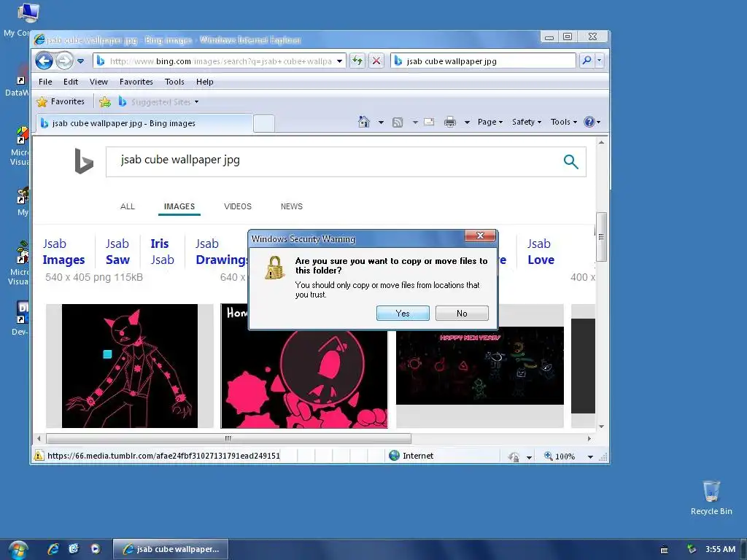Launch Windows Media Player from quick launch

pos(96,549)
